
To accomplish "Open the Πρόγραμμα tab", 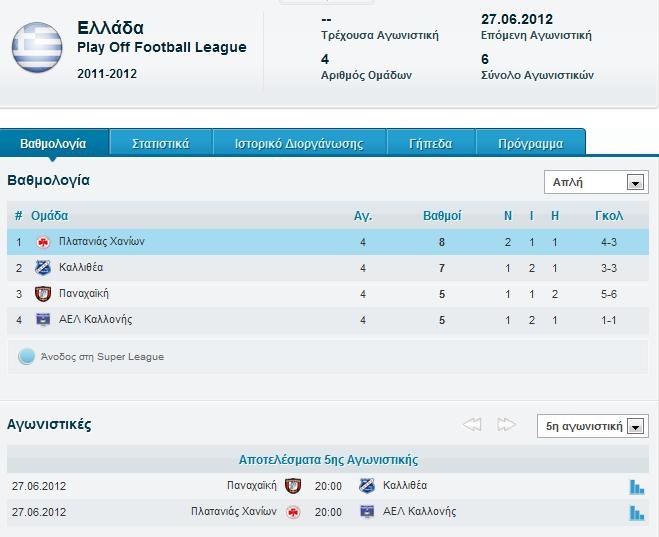I will tap(530, 143).
